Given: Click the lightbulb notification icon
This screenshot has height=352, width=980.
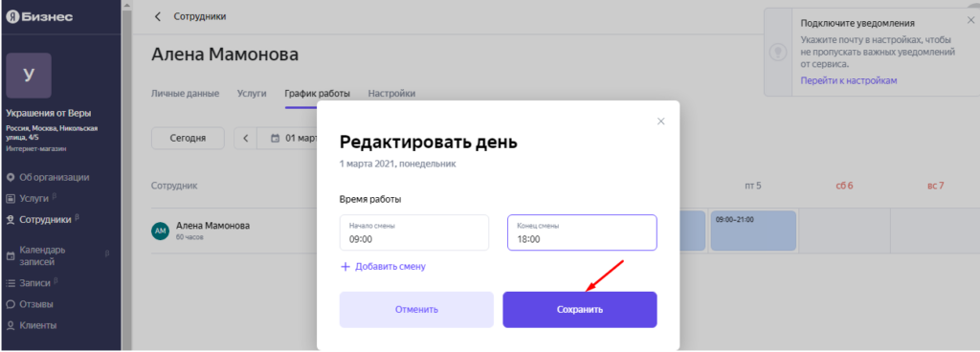Looking at the screenshot, I should click(x=777, y=52).
